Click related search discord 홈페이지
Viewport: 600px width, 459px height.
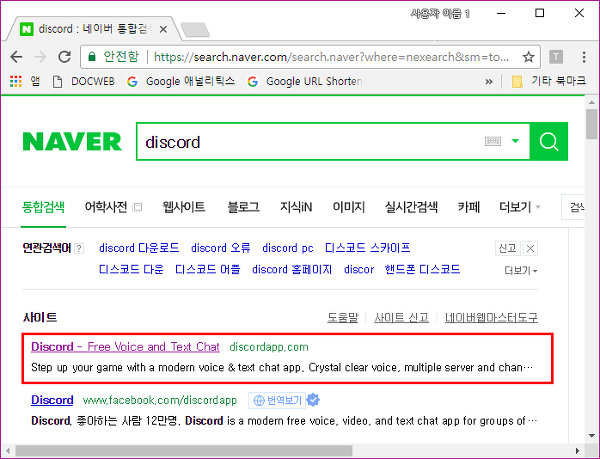click(292, 269)
